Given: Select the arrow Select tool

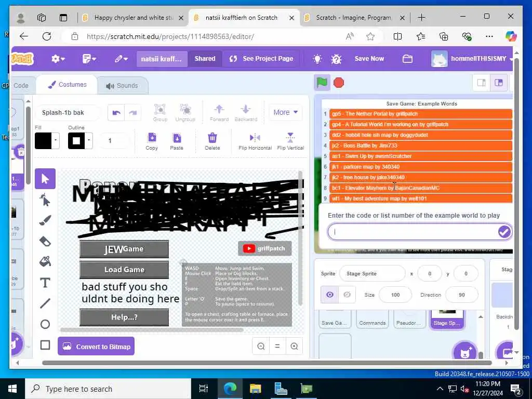Looking at the screenshot, I should (45, 179).
